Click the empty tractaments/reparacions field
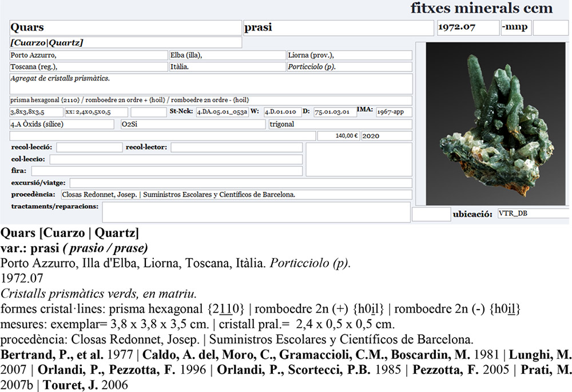 pos(256,212)
